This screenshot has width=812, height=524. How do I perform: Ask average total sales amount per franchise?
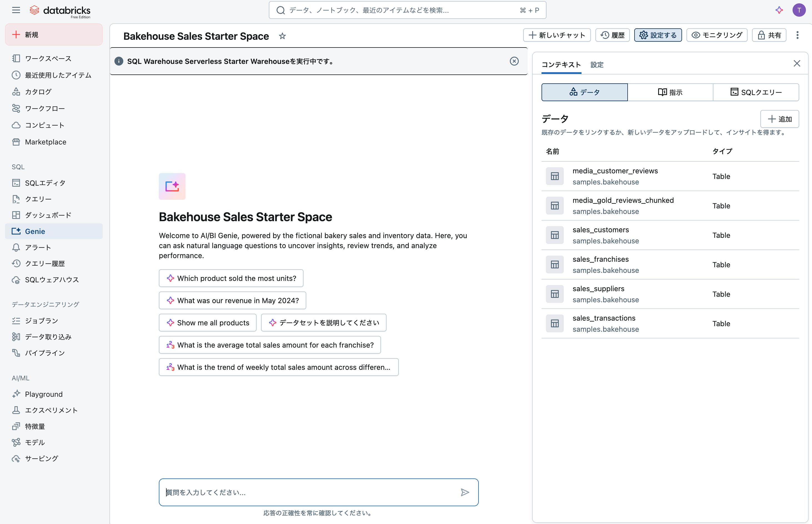[270, 345]
